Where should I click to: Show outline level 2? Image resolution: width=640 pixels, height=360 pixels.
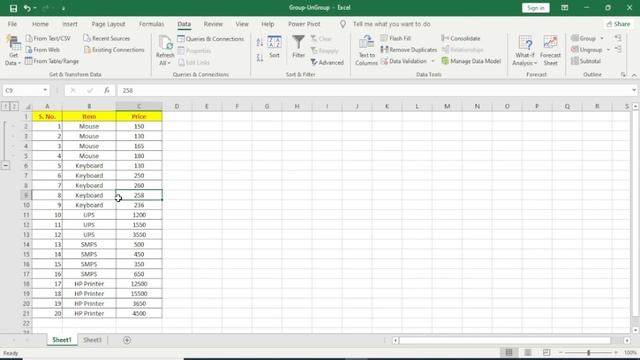pos(14,107)
